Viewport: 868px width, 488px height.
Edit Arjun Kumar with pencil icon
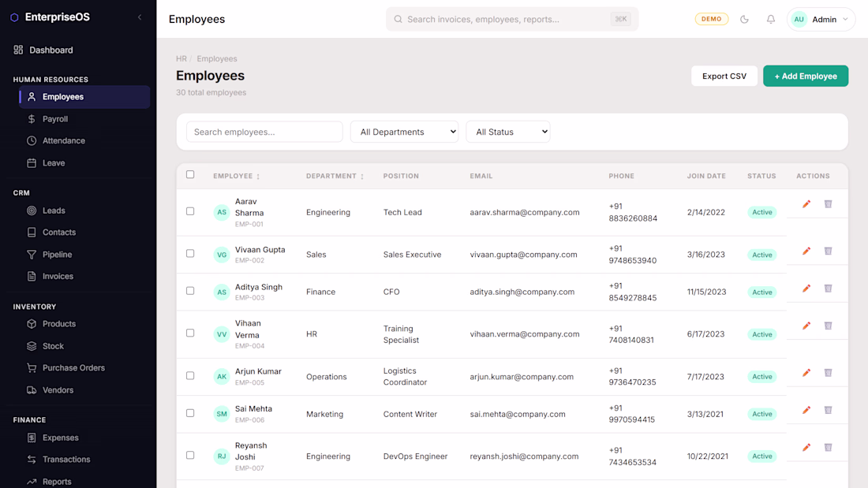click(x=806, y=373)
